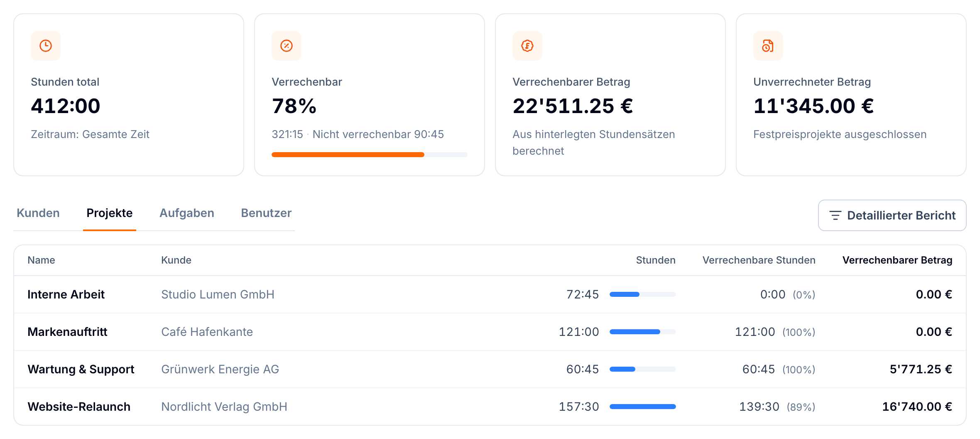The height and width of the screenshot is (439, 980).
Task: Click the 72:45 hours cell
Action: (x=583, y=294)
